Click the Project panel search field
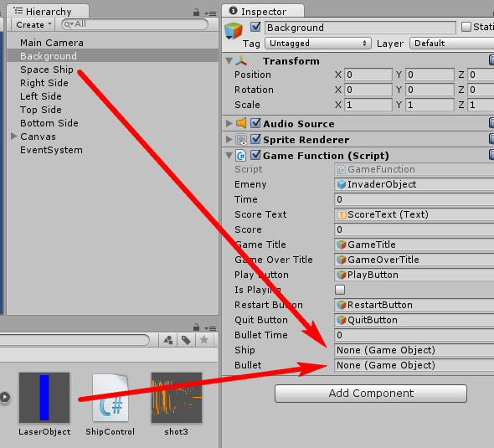This screenshot has width=494, height=448. click(75, 340)
